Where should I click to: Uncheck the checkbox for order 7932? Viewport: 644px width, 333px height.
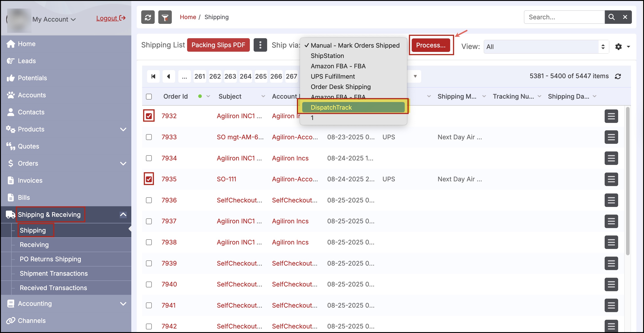point(149,116)
